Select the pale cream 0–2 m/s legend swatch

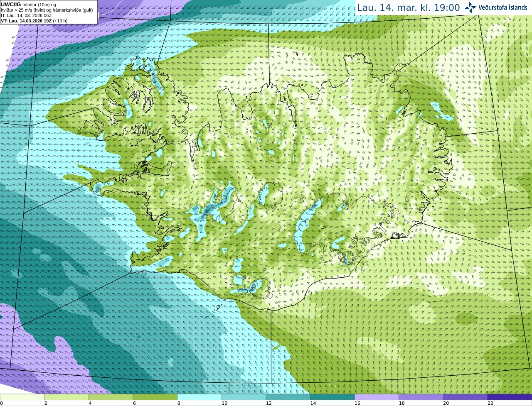[x=22, y=397]
